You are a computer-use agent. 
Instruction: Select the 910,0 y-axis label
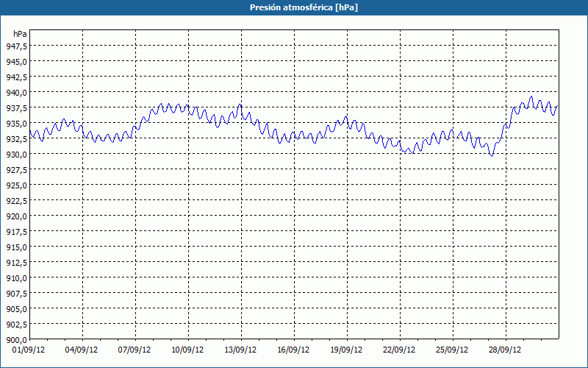pos(16,278)
